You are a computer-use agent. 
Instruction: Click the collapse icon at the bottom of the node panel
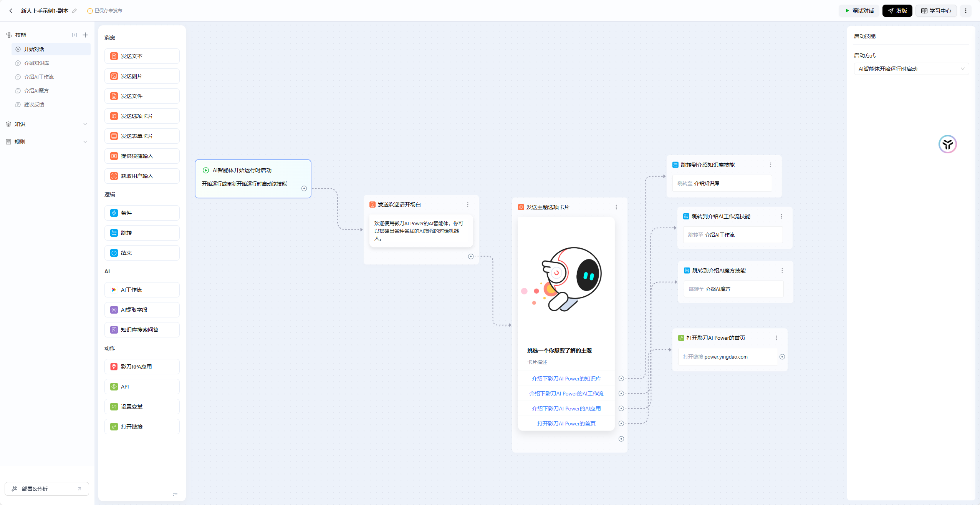tap(175, 495)
